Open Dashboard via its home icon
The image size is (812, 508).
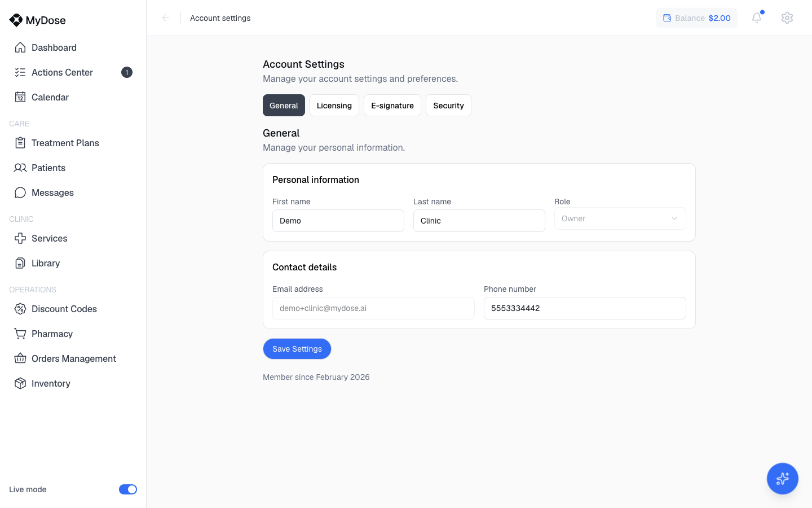[20, 47]
